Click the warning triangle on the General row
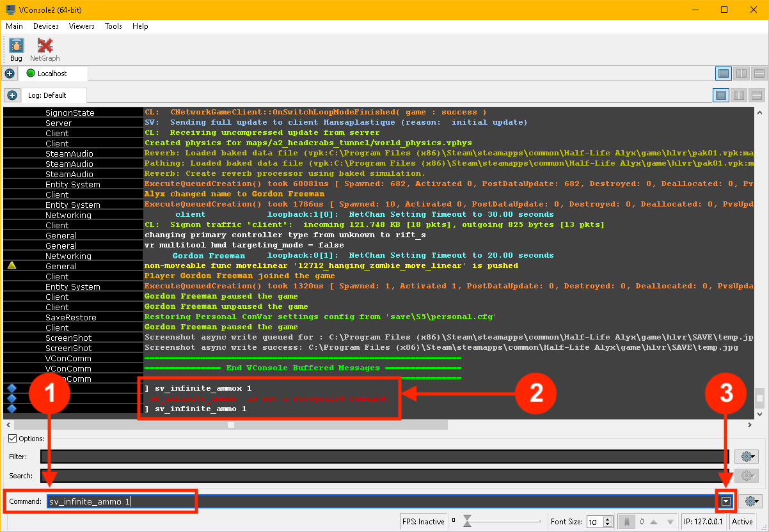This screenshot has width=769, height=532. (12, 265)
